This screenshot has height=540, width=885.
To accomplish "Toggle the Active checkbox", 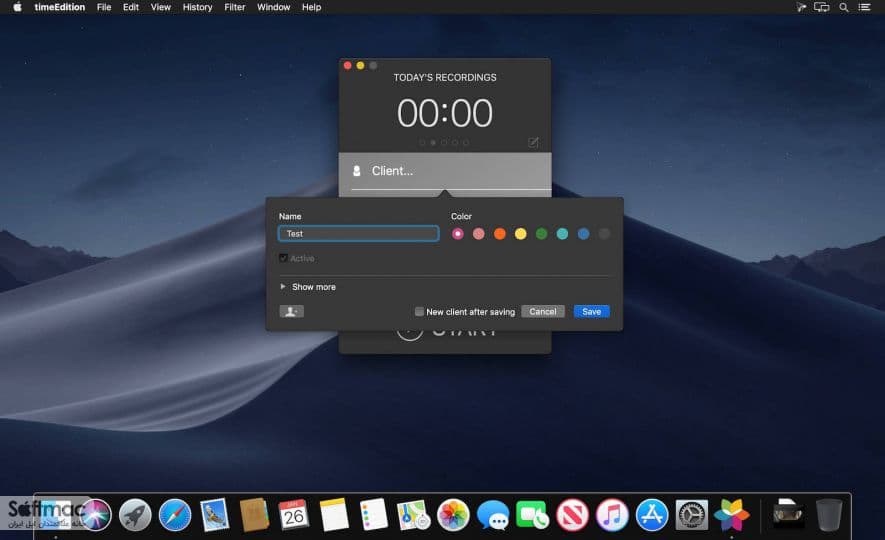I will coord(283,258).
